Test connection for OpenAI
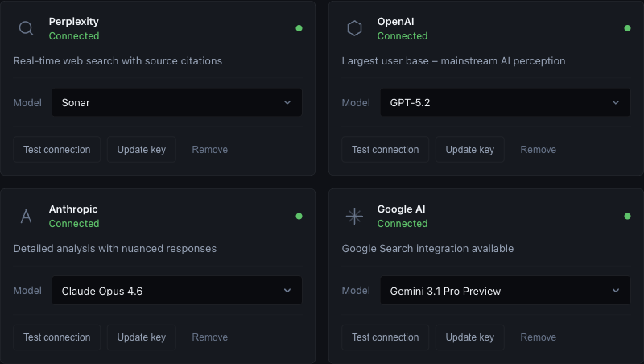This screenshot has width=644, height=364. point(386,150)
